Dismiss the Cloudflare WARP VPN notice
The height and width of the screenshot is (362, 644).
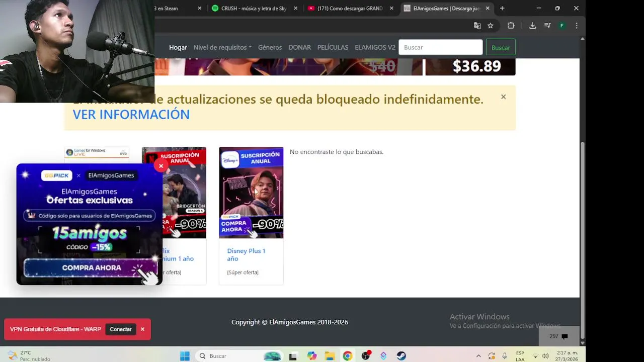click(x=142, y=329)
